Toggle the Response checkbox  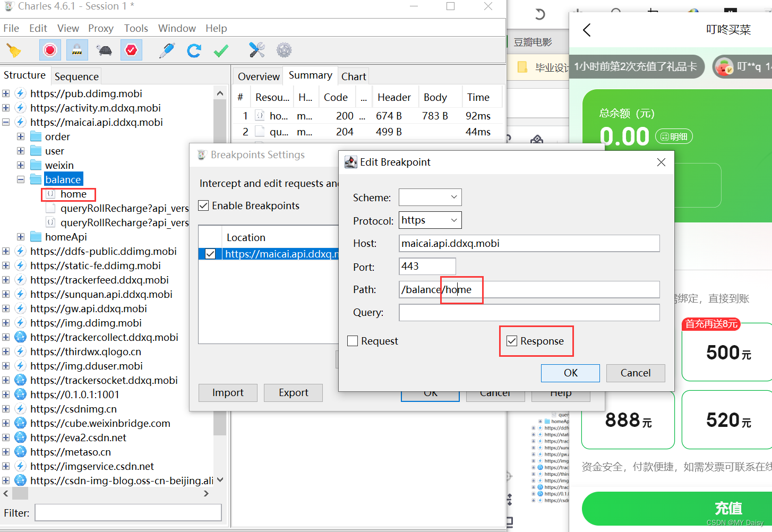tap(512, 341)
